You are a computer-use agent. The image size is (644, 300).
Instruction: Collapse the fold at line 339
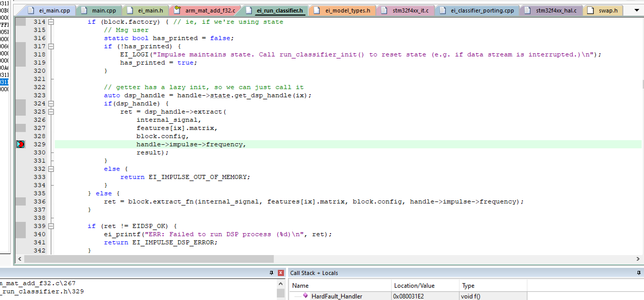pos(51,226)
